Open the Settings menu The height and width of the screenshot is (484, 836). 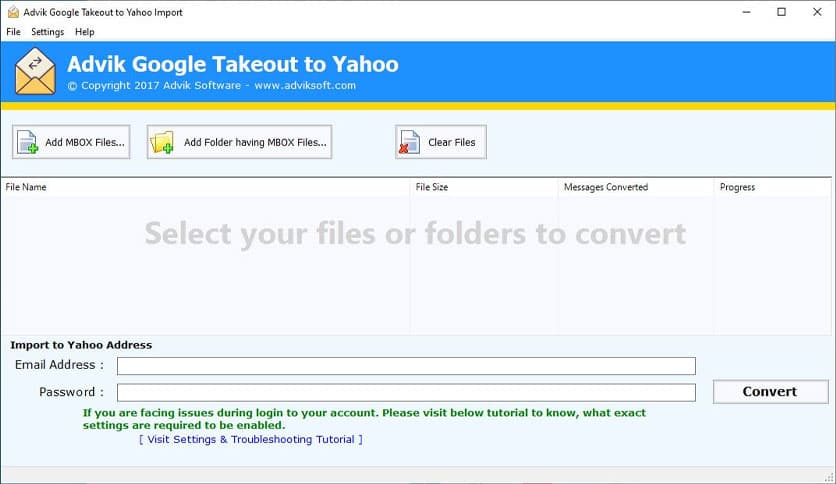[x=47, y=32]
